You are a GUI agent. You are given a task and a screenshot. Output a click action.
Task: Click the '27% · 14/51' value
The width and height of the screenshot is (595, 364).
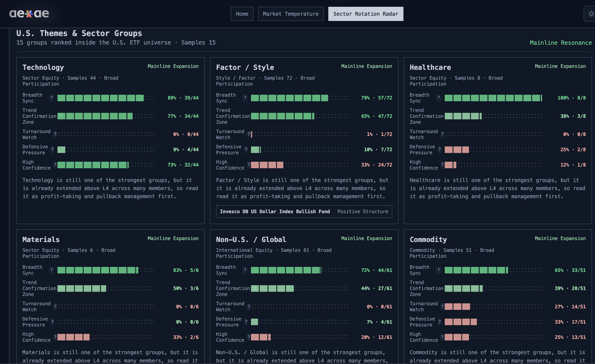coord(570,307)
